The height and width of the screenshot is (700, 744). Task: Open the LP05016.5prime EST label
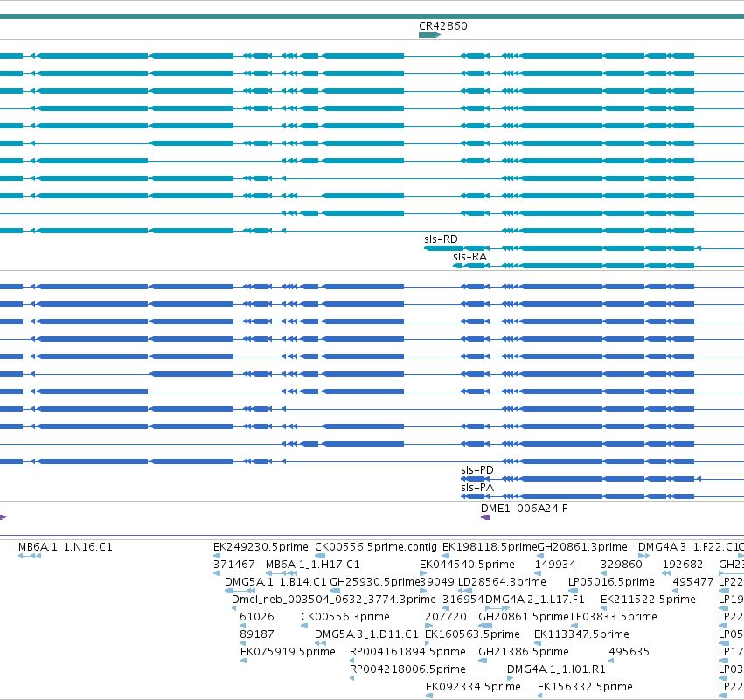pyautogui.click(x=612, y=582)
